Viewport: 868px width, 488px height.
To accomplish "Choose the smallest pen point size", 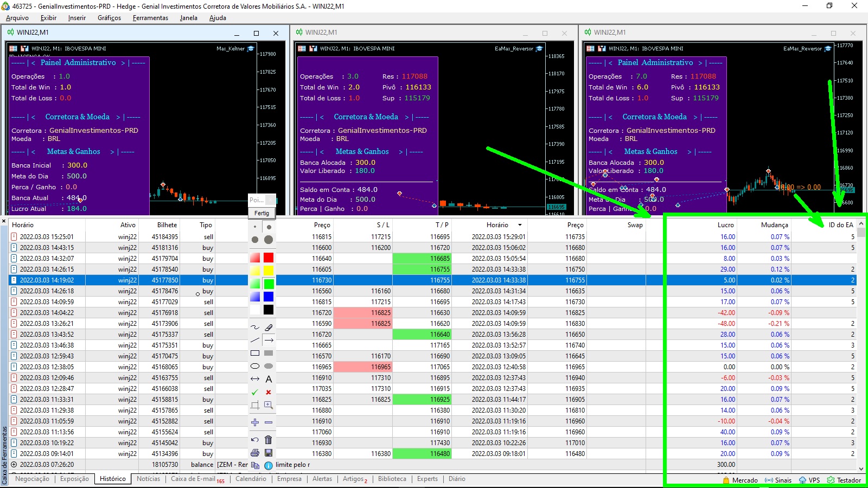I will (255, 227).
